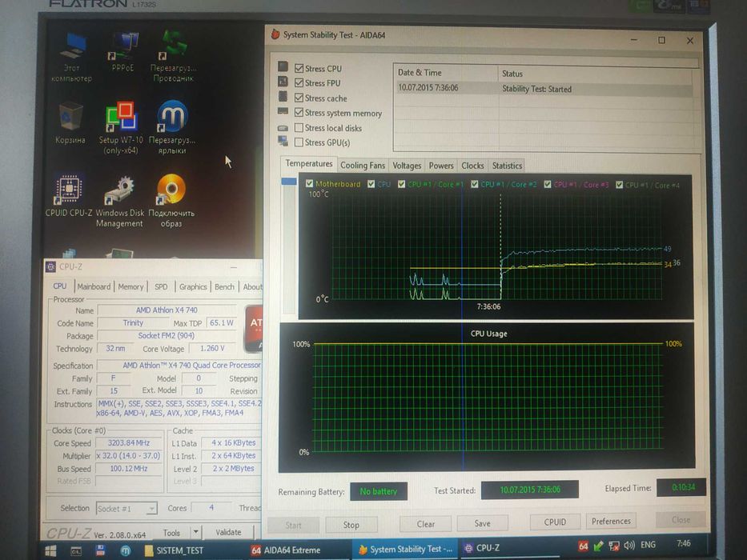
Task: Open the CPUID button in AIDA64
Action: tap(555, 522)
